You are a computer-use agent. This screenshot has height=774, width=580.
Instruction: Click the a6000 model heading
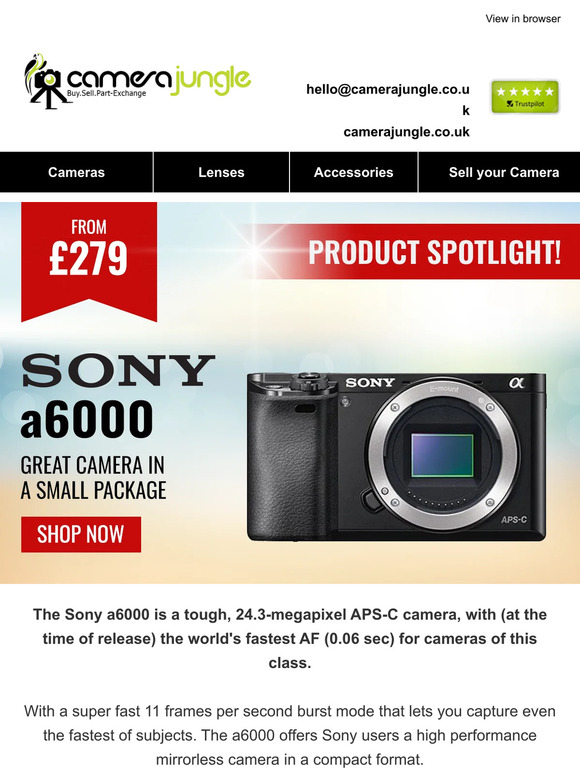tap(87, 419)
